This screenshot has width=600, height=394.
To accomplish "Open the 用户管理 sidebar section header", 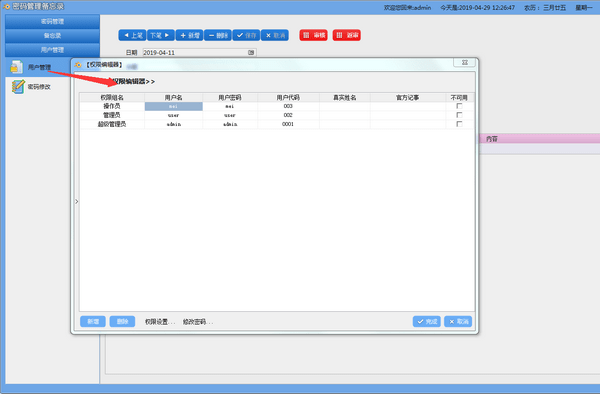I will coord(52,50).
